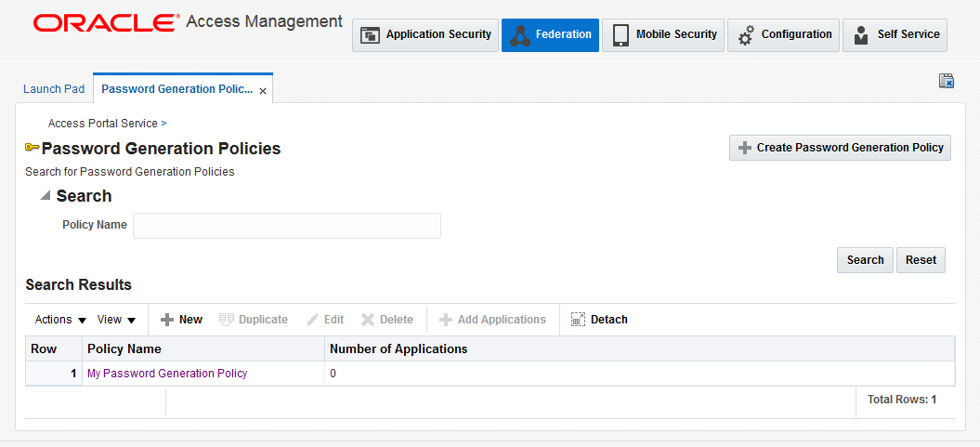
Task: Click Create Password Generation Policy button
Action: pyautogui.click(x=840, y=148)
